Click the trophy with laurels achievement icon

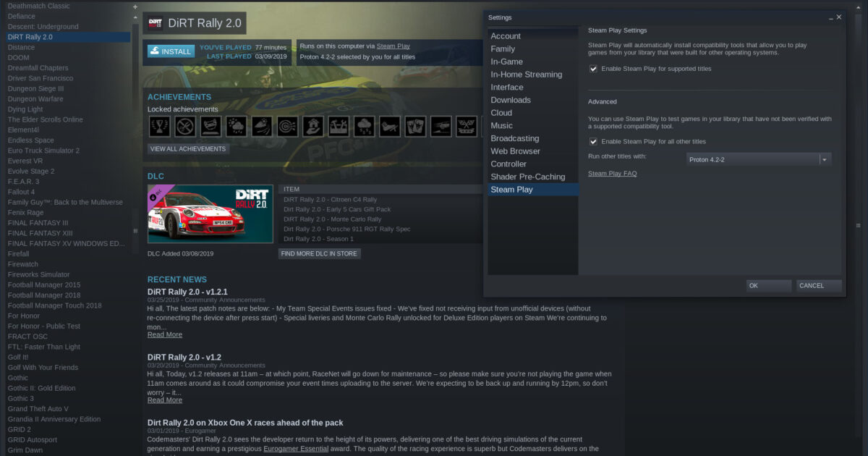pos(159,127)
